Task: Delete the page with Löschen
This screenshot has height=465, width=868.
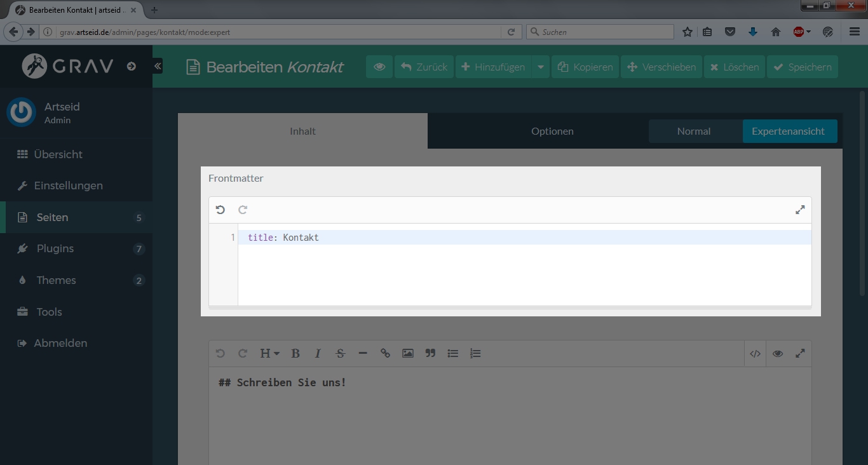Action: [x=734, y=67]
